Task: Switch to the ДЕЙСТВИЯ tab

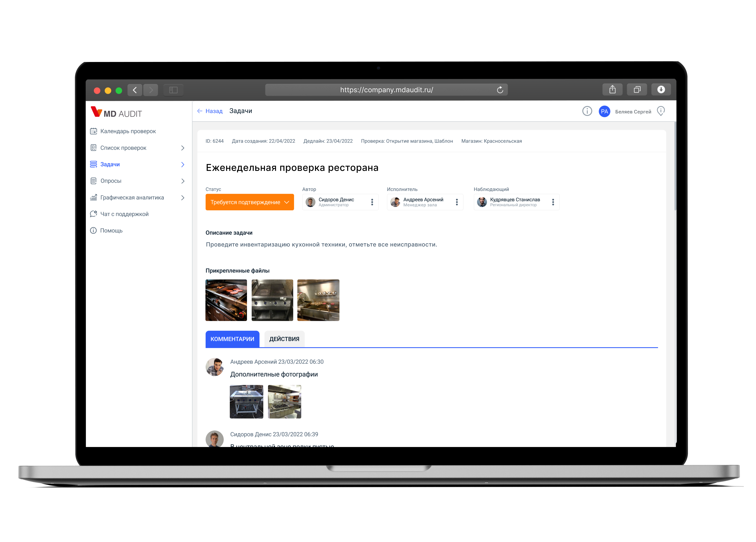Action: [284, 339]
